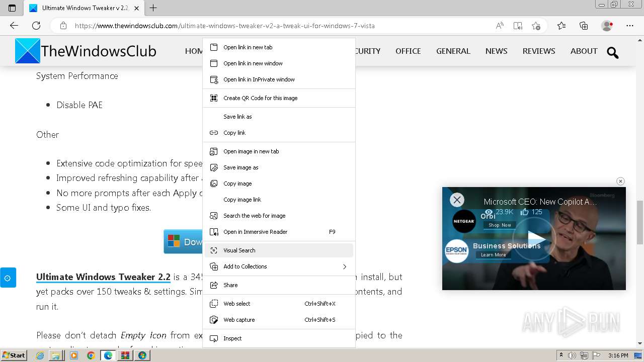
Task: Select Open image in new tab
Action: [x=279, y=151]
